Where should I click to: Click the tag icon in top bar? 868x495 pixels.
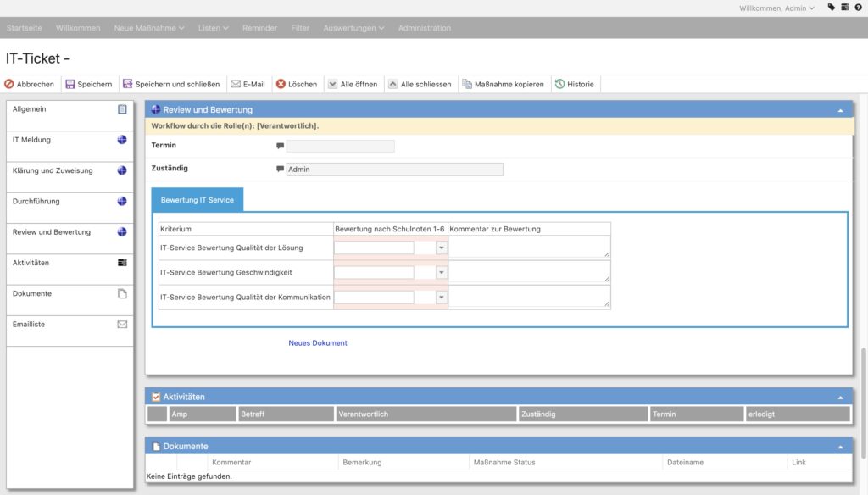(831, 7)
